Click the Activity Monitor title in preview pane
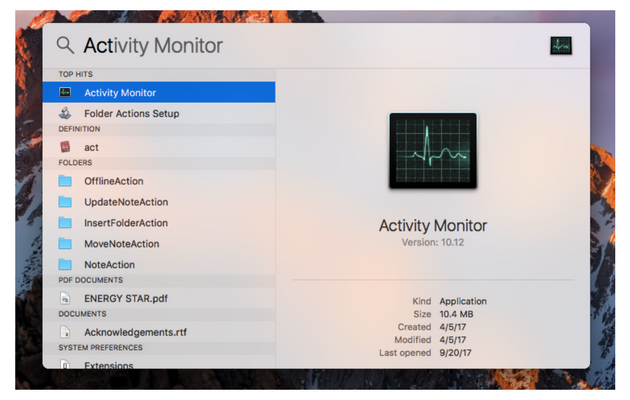 433,225
